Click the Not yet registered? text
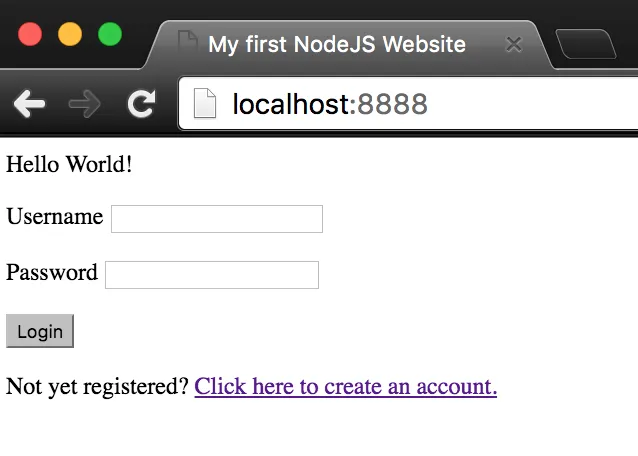 click(x=97, y=386)
